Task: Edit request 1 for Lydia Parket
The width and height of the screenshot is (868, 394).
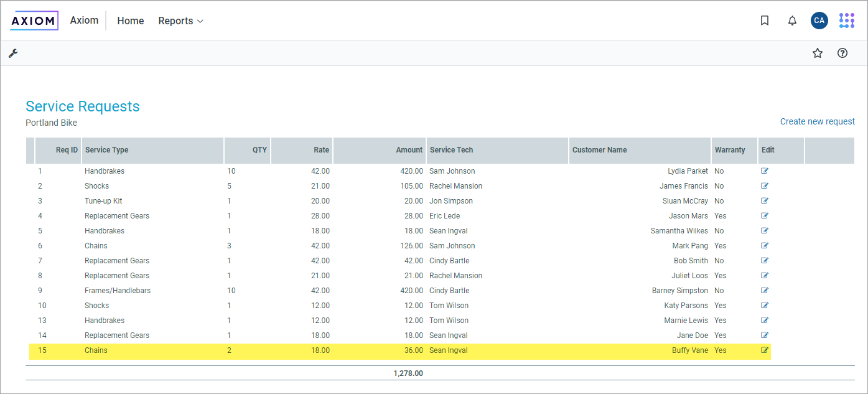Action: [x=765, y=171]
